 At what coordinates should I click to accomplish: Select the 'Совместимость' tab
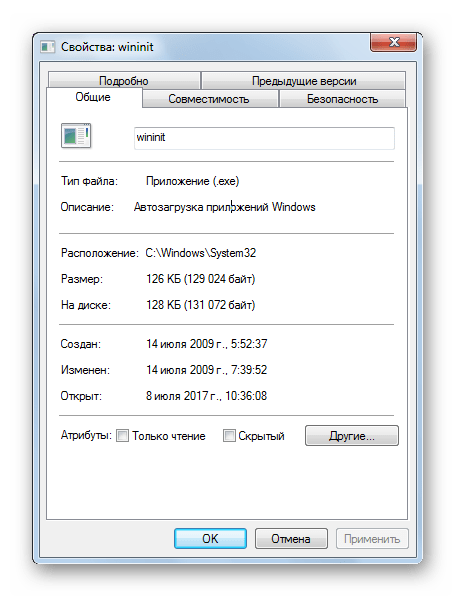[209, 99]
